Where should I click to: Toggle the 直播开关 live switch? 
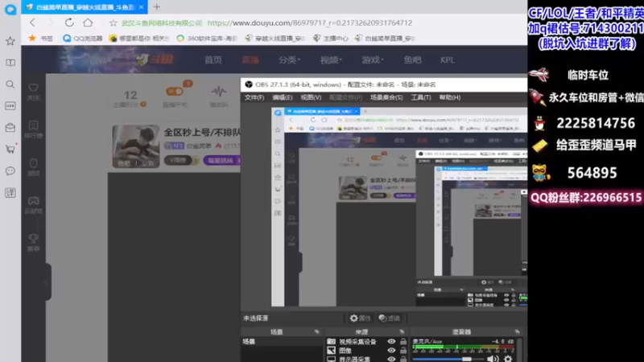[x=174, y=91]
